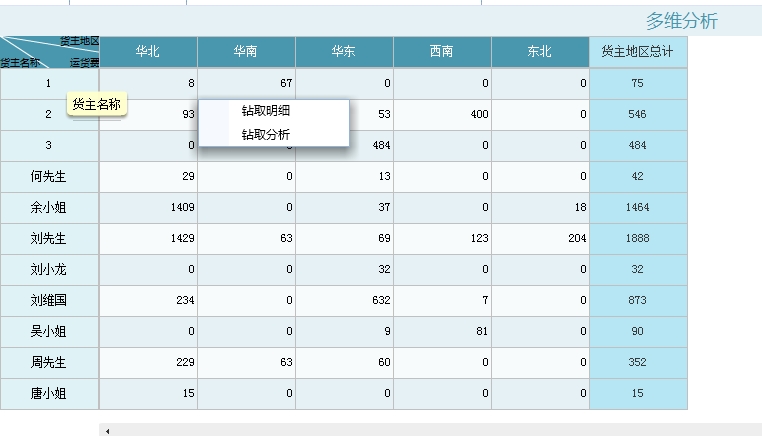The image size is (762, 436).
Task: Click the 华东 column header
Action: [344, 52]
